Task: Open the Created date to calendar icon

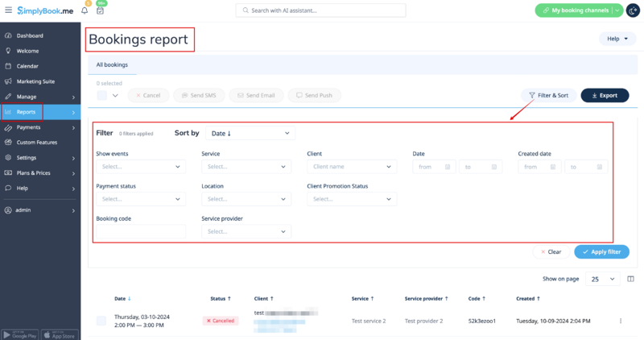Action: (x=600, y=167)
